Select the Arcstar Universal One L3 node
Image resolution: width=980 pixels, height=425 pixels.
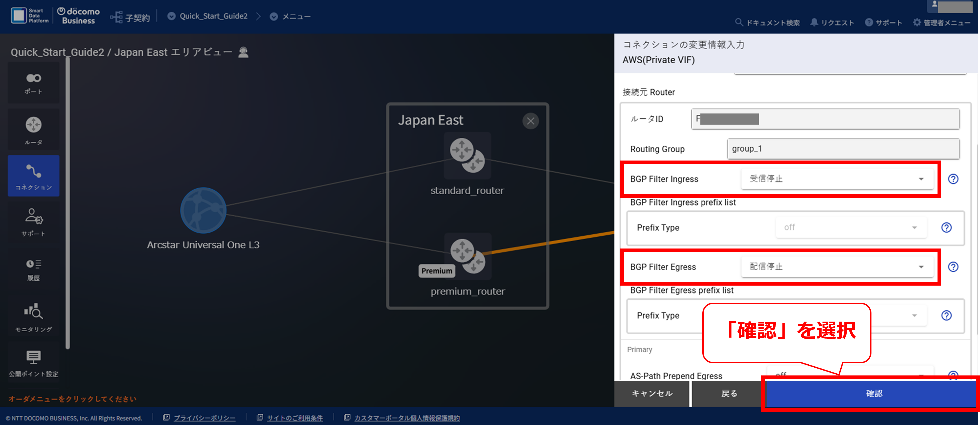pos(203,210)
